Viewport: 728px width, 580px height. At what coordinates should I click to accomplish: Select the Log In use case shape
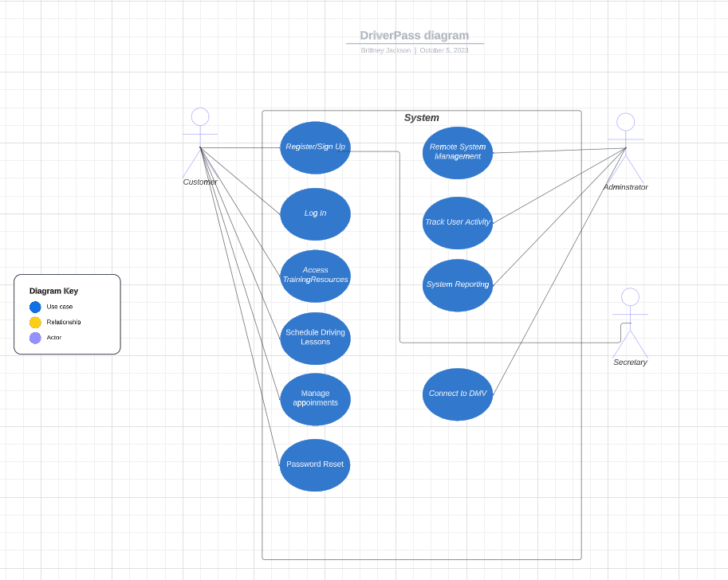314,214
